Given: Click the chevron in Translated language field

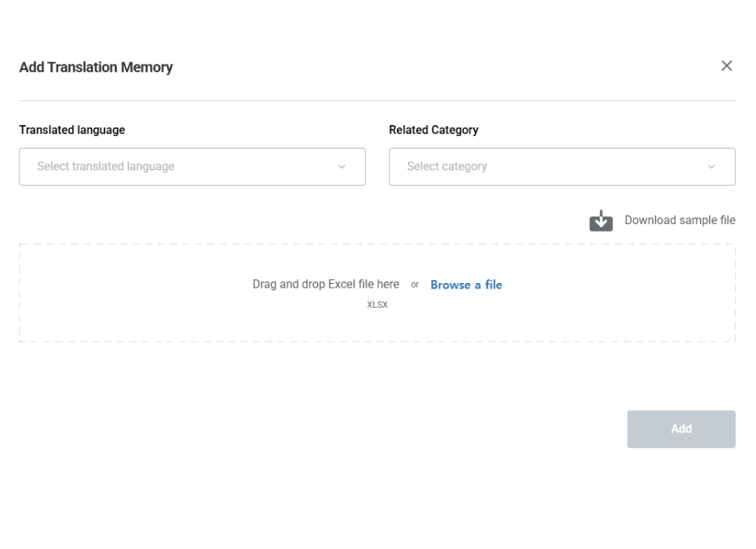Looking at the screenshot, I should tap(341, 167).
